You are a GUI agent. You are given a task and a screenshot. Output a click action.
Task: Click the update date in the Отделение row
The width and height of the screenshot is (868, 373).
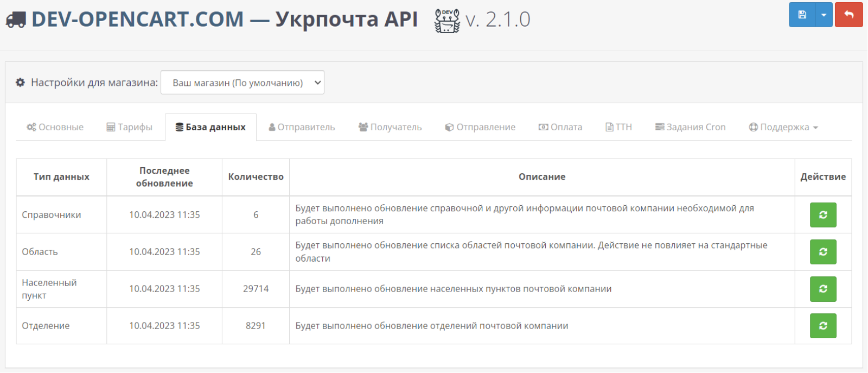coord(164,326)
